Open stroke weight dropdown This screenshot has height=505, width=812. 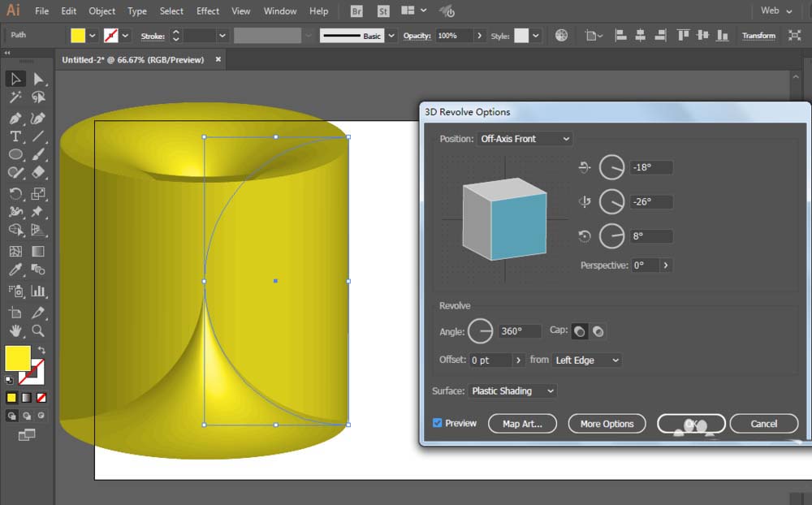222,36
